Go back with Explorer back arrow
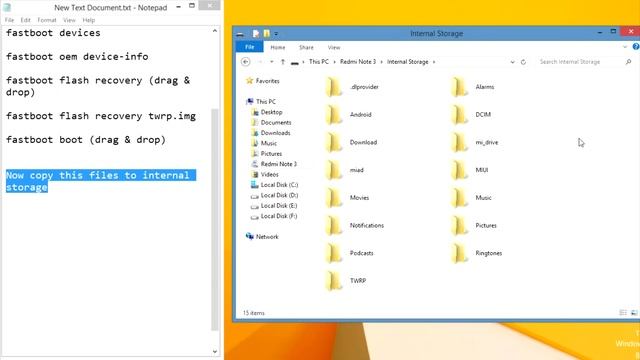The image size is (640, 360). 245,62
